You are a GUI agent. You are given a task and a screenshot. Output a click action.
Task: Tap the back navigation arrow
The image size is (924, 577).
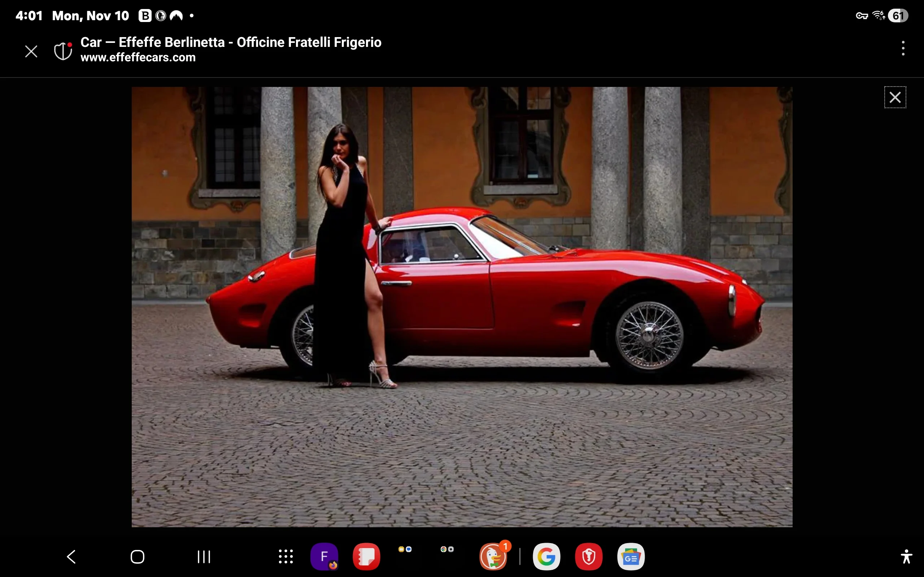(x=71, y=556)
